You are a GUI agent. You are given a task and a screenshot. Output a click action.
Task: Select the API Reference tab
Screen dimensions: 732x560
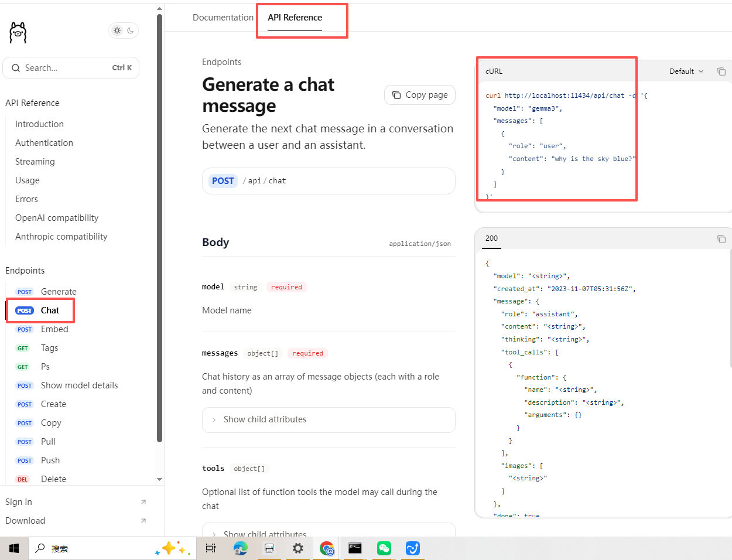point(295,18)
